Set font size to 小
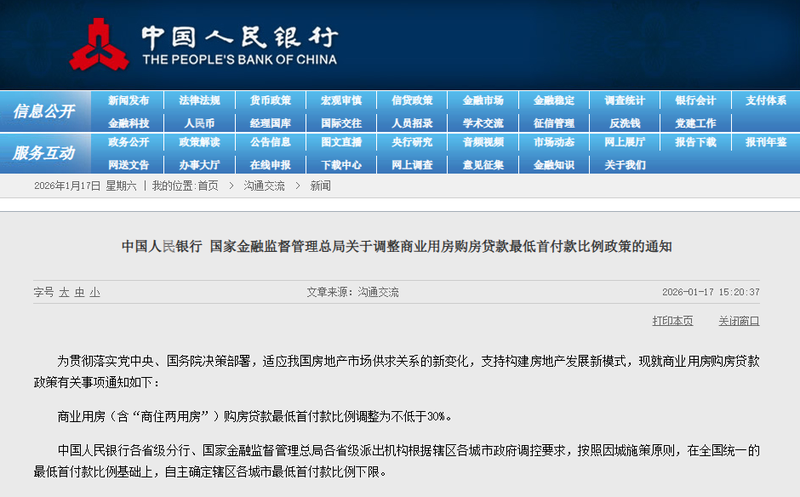The image size is (800, 497). point(94,292)
